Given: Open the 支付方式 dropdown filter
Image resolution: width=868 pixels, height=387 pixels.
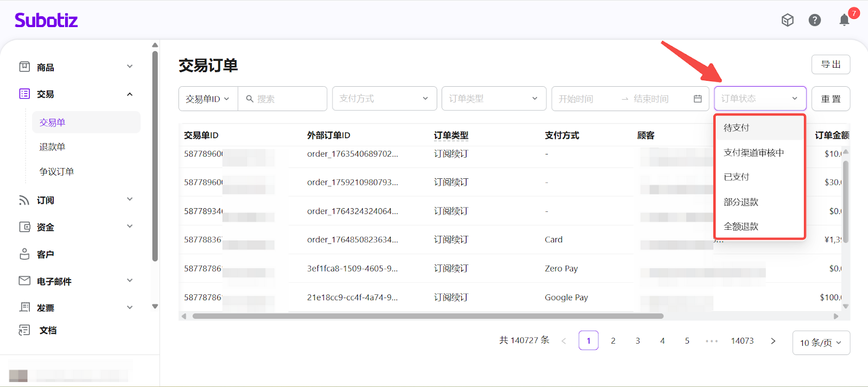Looking at the screenshot, I should click(384, 99).
